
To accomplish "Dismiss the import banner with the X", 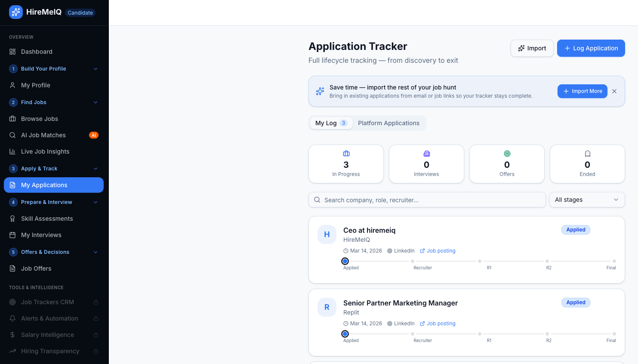I will click(x=614, y=91).
